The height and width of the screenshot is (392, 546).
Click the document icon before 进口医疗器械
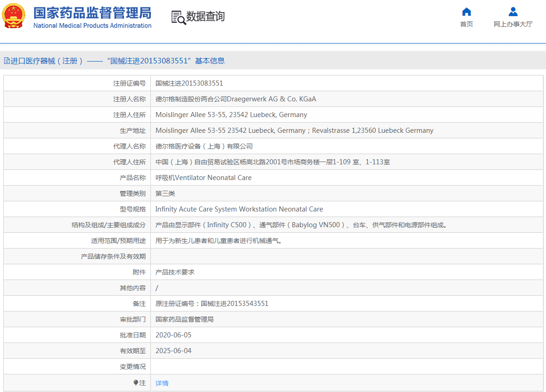click(6, 61)
